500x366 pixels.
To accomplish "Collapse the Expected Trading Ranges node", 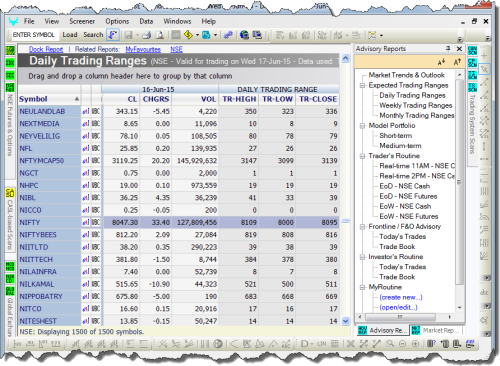I will pos(362,85).
